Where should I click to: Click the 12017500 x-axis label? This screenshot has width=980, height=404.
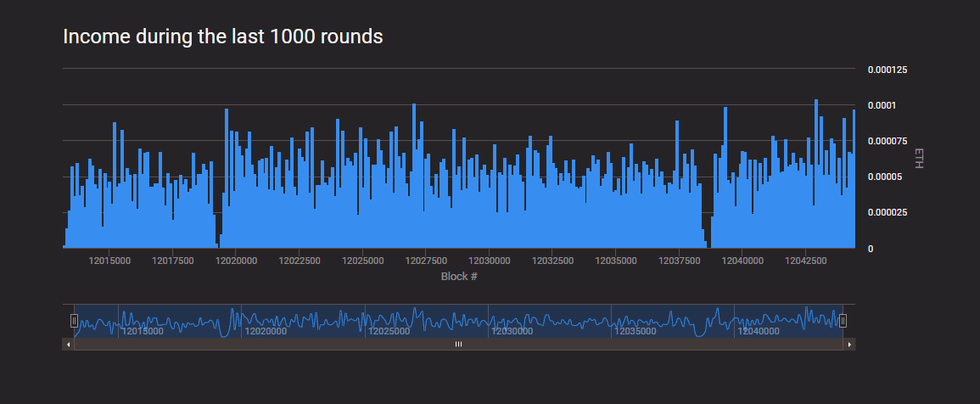tap(173, 259)
